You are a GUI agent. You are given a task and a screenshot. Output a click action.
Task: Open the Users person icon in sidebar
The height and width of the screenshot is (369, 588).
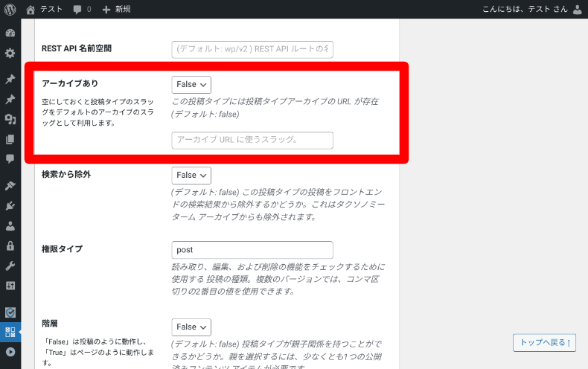click(10, 225)
